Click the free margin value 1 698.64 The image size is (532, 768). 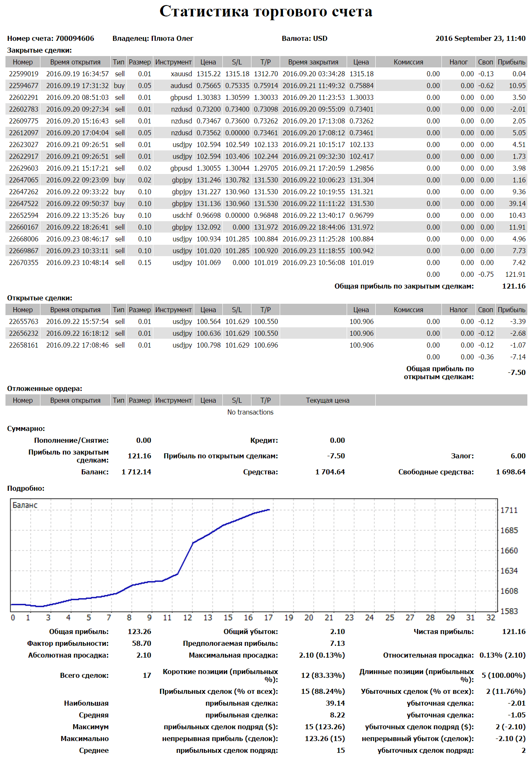pyautogui.click(x=511, y=472)
